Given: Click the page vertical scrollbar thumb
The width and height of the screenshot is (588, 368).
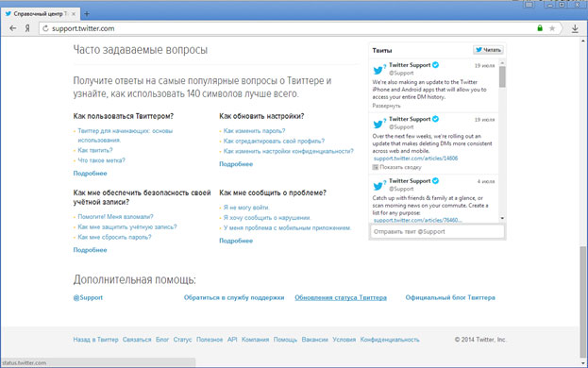Looking at the screenshot, I should coord(583,301).
